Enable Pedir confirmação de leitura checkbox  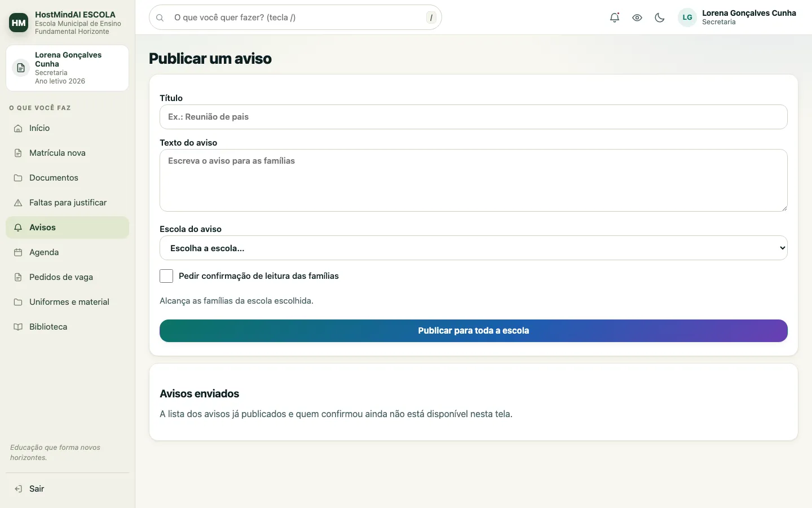pos(166,276)
